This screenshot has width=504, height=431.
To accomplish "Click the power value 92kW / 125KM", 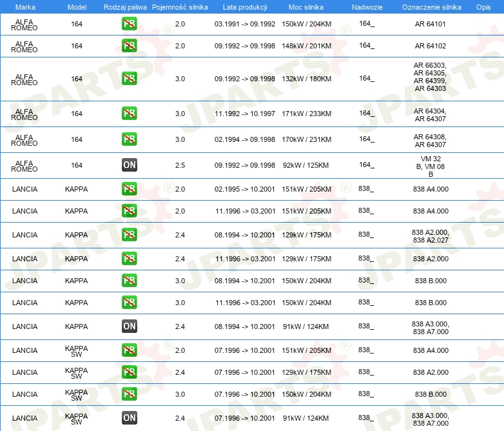I will (x=305, y=165).
